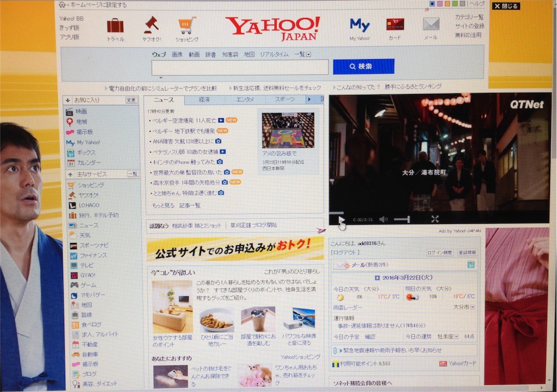Click the 公式サイトでのお申込みがおトク banner

235,249
